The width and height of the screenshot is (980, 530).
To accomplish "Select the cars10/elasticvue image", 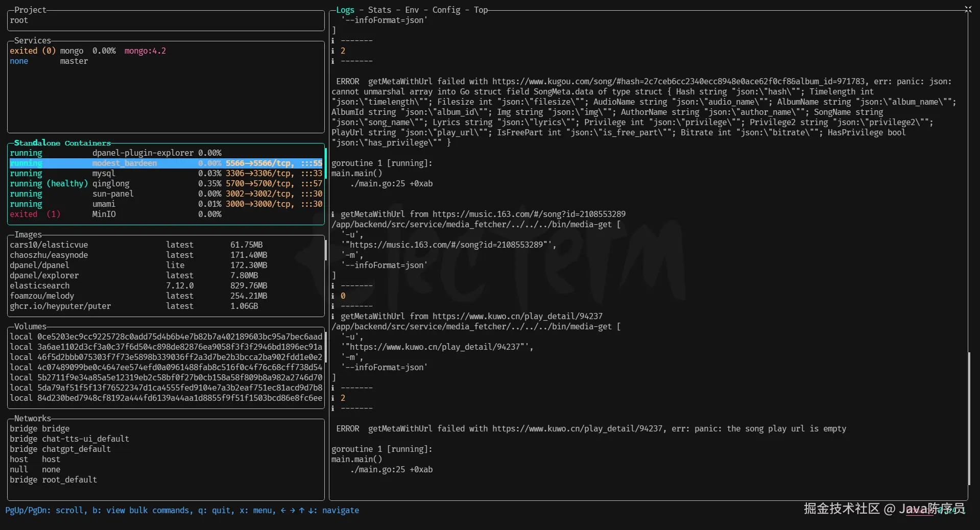I will click(166, 245).
